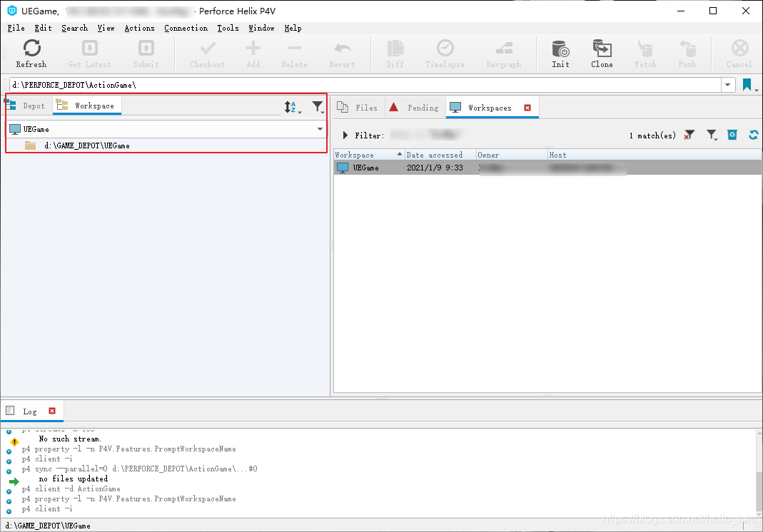The height and width of the screenshot is (532, 763).
Task: Open the Connection menu
Action: [x=186, y=29]
